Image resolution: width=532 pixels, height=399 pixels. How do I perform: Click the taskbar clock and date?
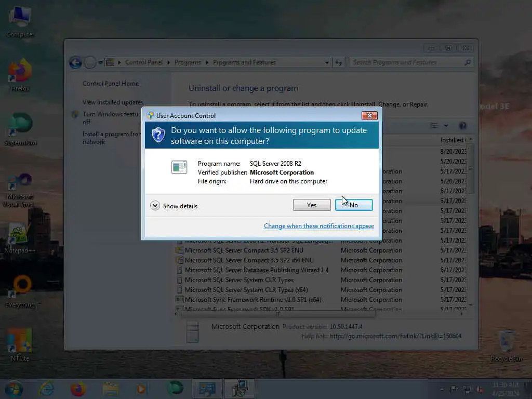[506, 389]
